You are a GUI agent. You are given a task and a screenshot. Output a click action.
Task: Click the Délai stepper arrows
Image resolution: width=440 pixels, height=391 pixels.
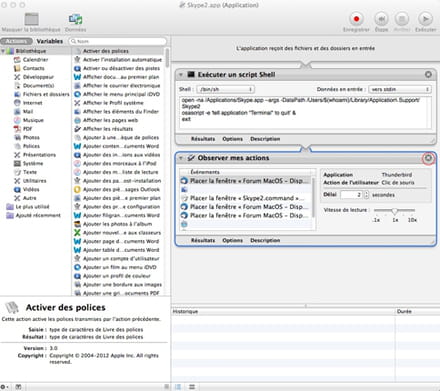(x=366, y=195)
